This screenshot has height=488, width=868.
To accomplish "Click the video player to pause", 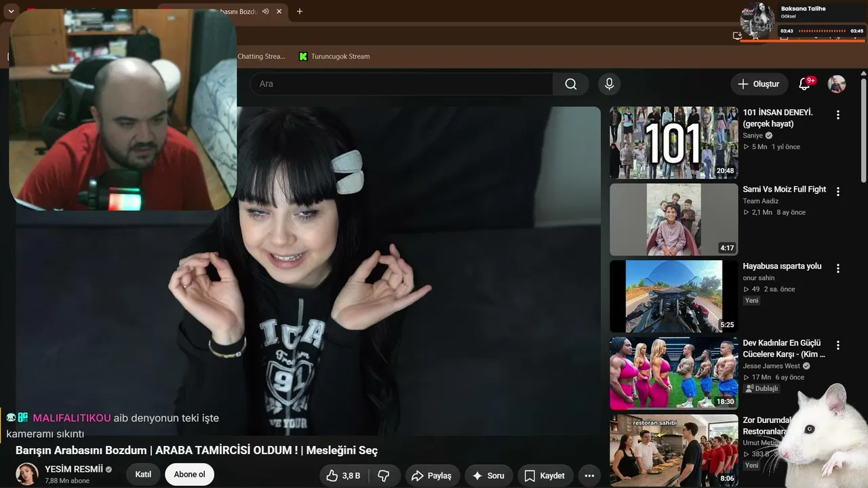I will pyautogui.click(x=309, y=271).
